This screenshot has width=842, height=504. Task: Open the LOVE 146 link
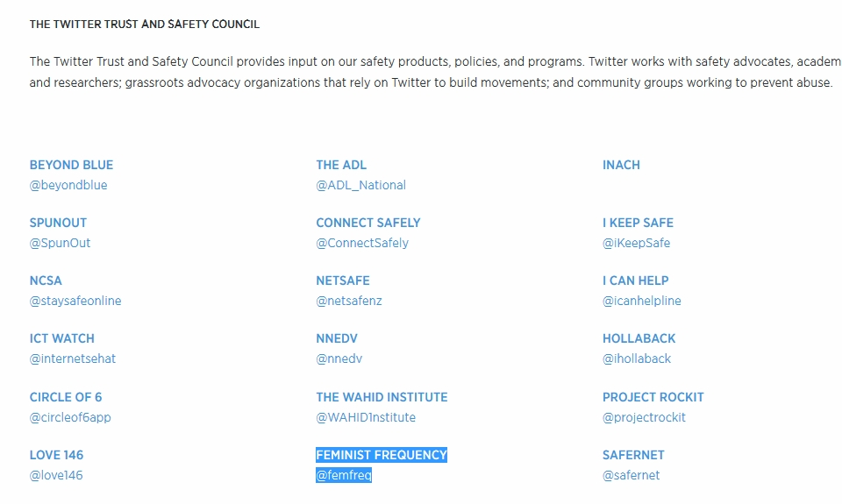56,455
